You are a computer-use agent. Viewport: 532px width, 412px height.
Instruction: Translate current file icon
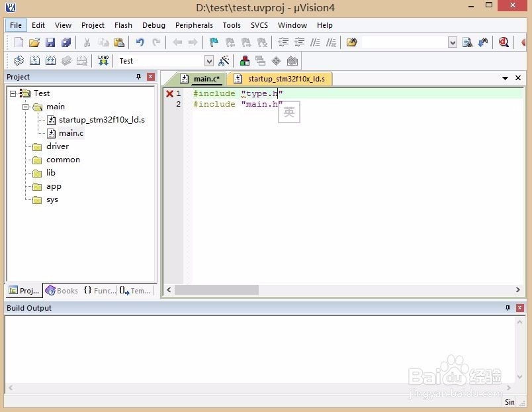click(19, 61)
